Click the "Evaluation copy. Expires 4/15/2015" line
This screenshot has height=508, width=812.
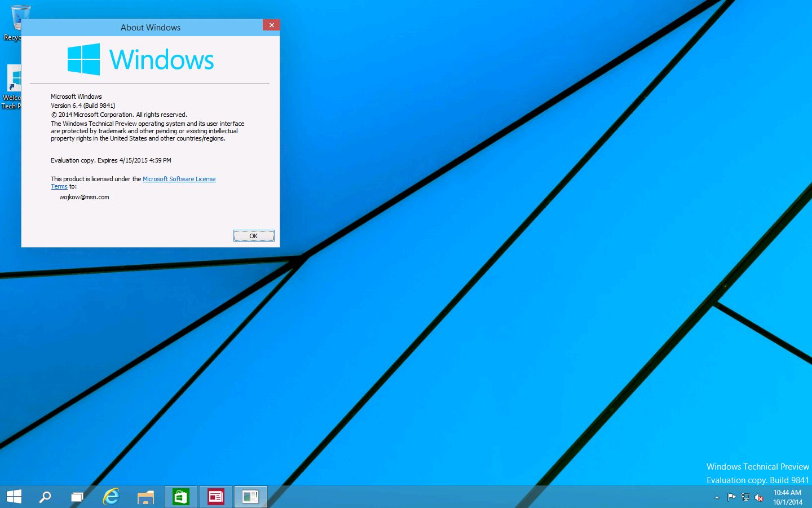coord(111,160)
